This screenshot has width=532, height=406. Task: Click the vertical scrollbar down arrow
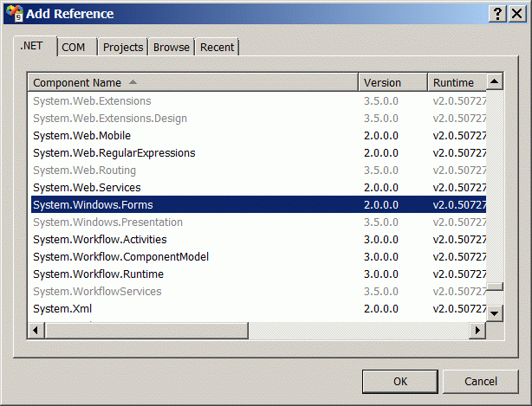click(x=495, y=313)
